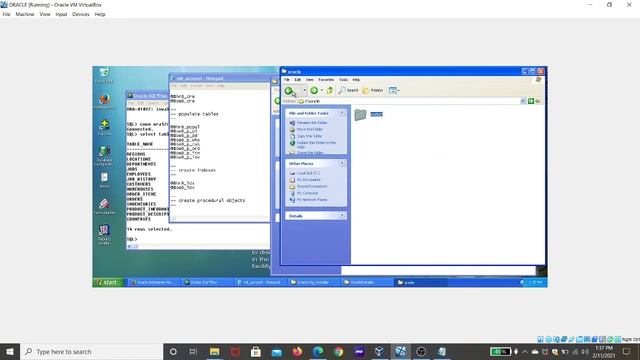Open VirtualBox Devices menu

pos(80,14)
